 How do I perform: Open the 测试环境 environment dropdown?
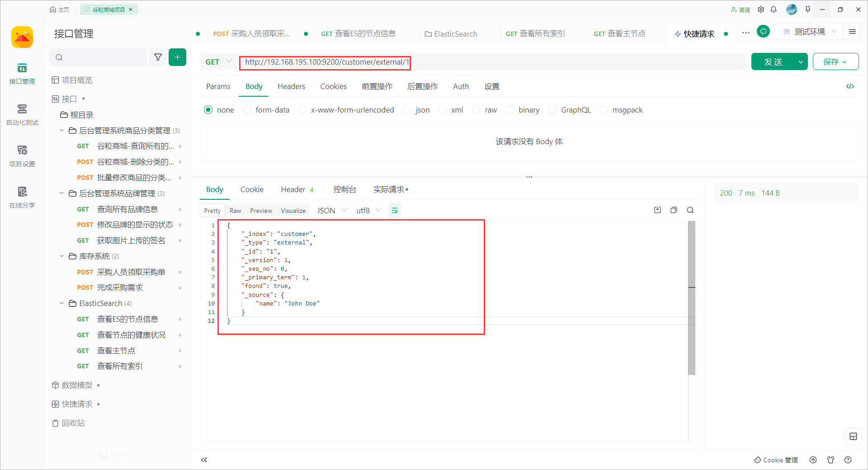point(809,32)
